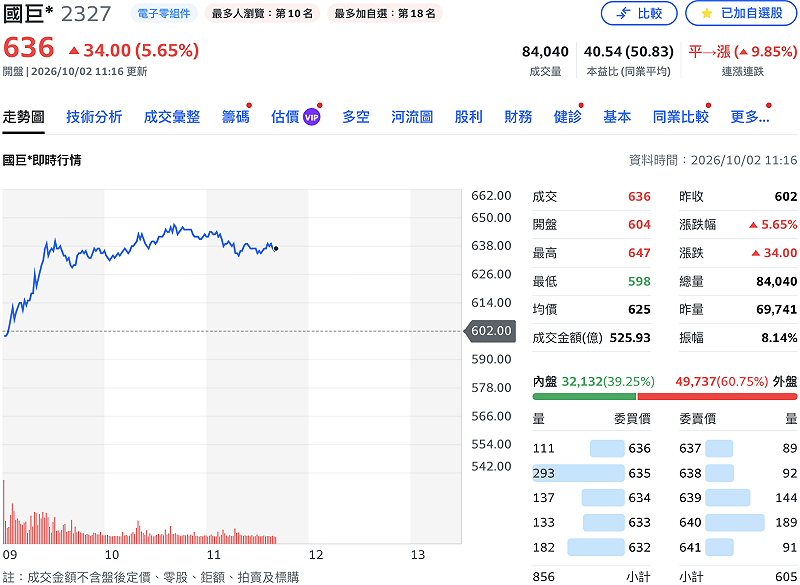This screenshot has width=800, height=585.
Task: Switch to the 籌碼 tab
Action: click(235, 117)
